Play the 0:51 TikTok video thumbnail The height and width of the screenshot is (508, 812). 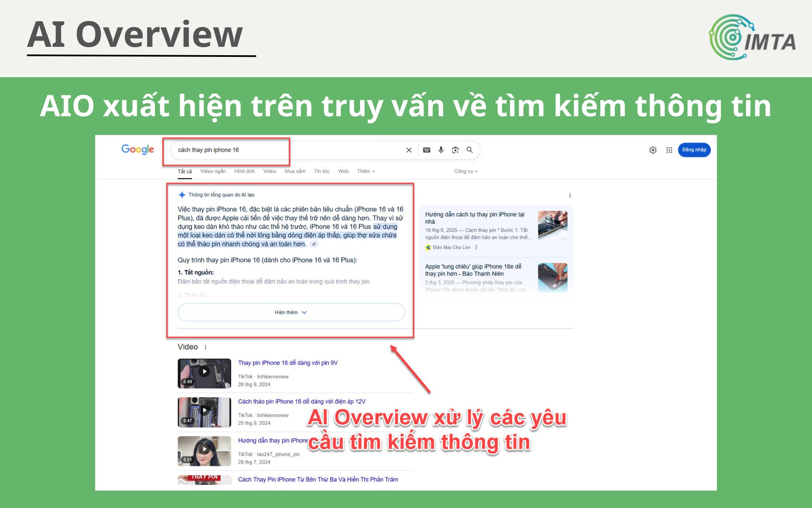point(204,451)
